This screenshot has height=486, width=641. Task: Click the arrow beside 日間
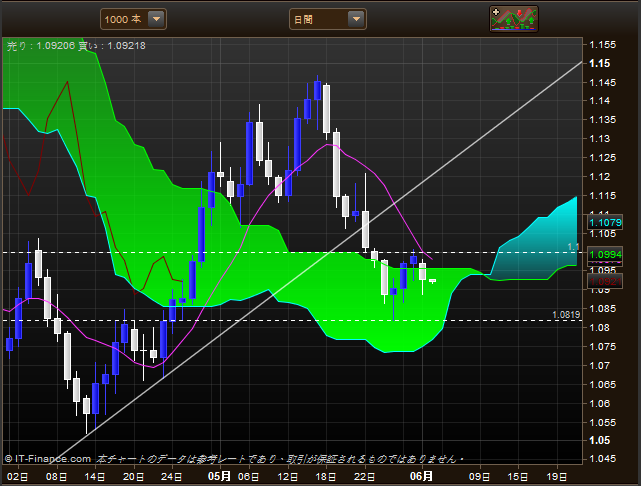pyautogui.click(x=356, y=19)
